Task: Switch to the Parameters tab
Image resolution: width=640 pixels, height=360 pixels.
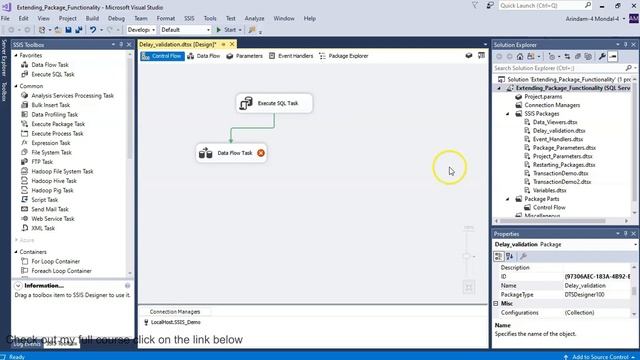Action: [x=244, y=56]
